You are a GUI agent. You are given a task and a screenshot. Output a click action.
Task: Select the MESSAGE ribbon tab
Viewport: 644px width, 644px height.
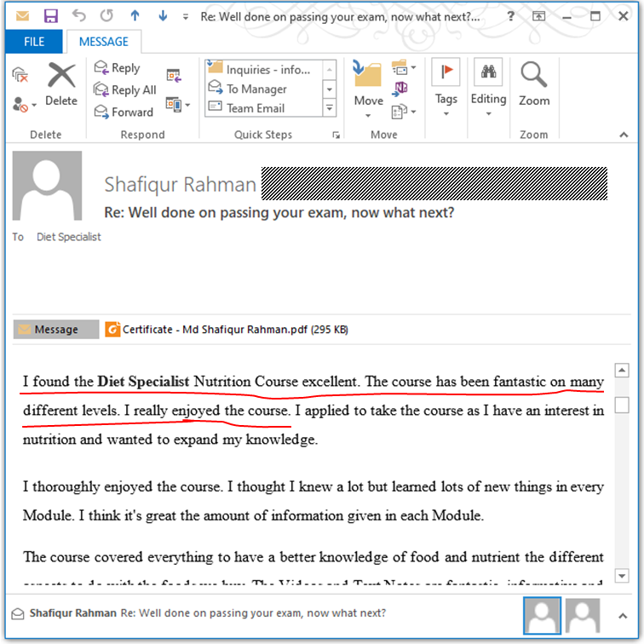[x=104, y=42]
